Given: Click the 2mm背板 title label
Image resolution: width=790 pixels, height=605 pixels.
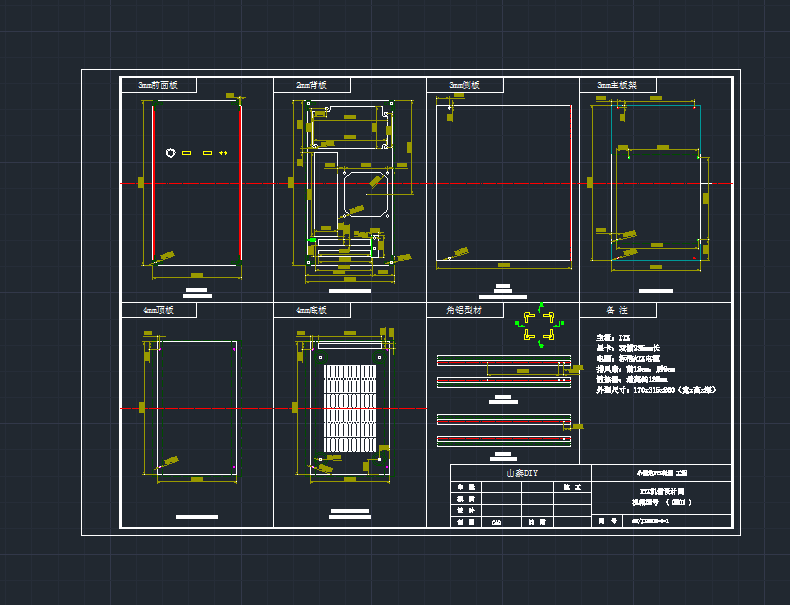Looking at the screenshot, I should pyautogui.click(x=311, y=86).
